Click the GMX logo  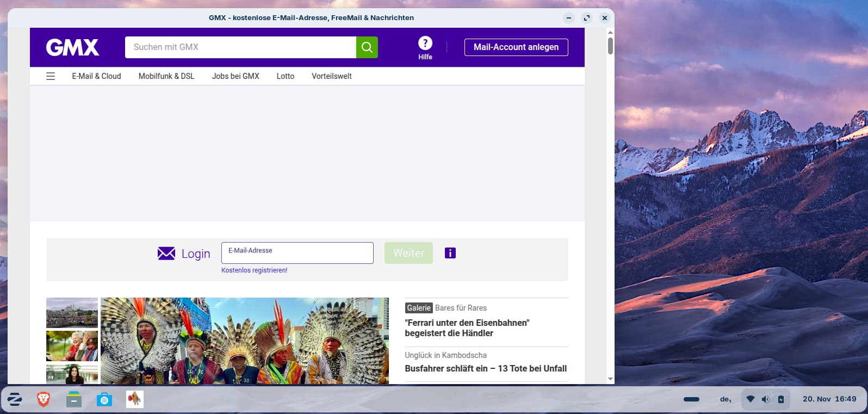[72, 47]
